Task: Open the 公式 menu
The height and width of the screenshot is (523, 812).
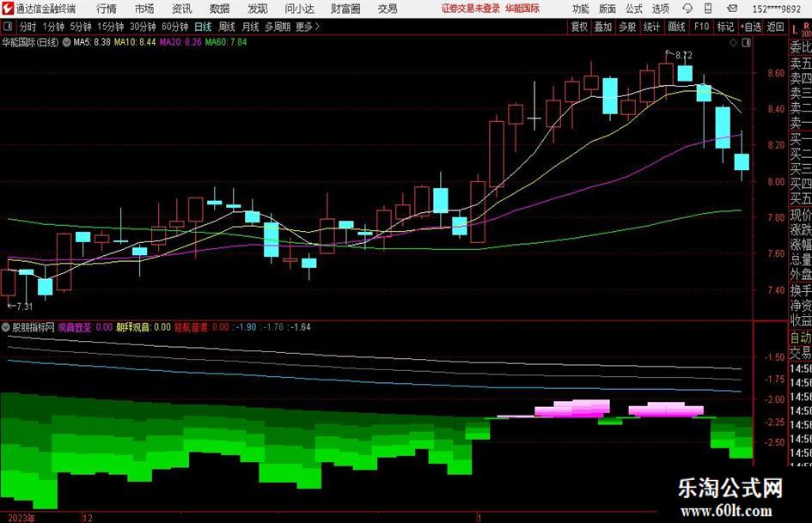Action: (634, 9)
